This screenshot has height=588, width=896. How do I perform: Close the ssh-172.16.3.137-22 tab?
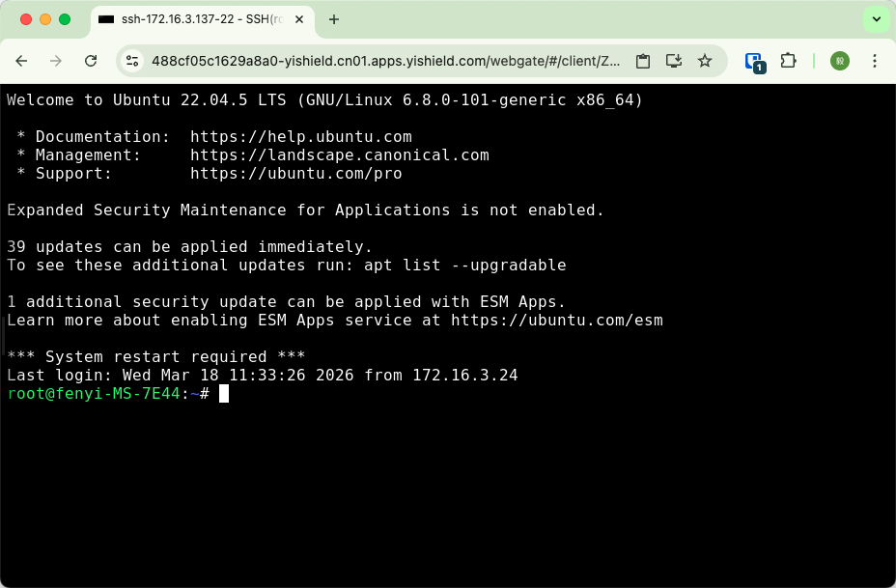(x=299, y=19)
